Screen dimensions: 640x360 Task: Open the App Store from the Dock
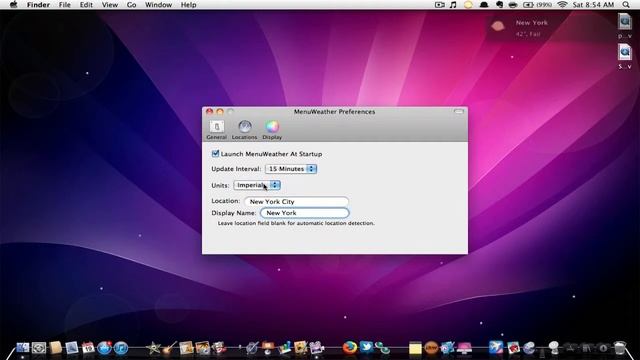pyautogui.click(x=104, y=348)
